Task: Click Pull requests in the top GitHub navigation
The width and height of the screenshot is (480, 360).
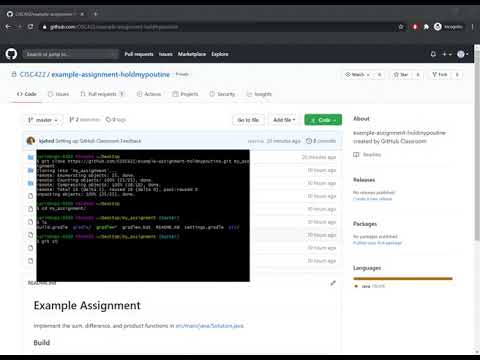Action: click(139, 54)
